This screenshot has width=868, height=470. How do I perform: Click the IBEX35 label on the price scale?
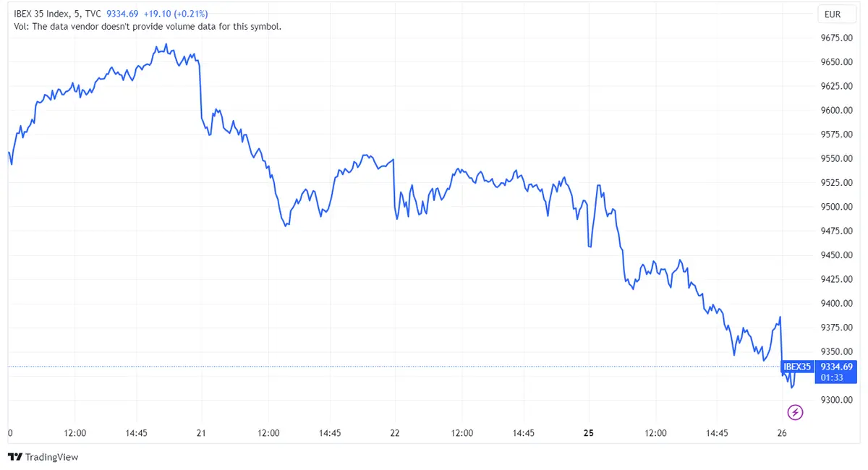pos(797,367)
